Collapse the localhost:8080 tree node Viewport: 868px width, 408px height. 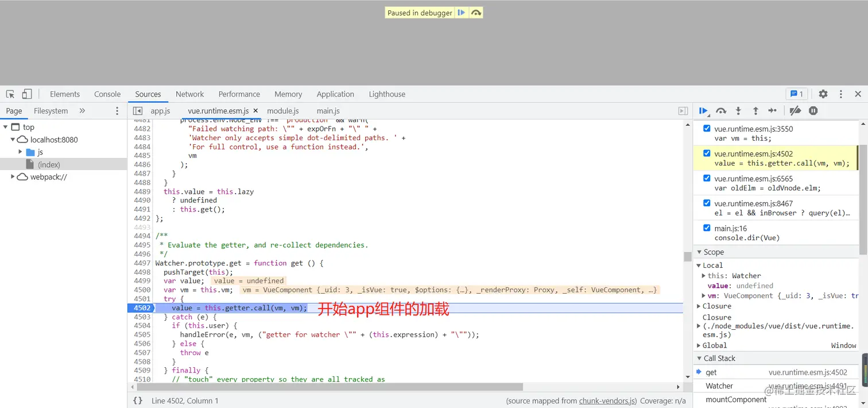[x=13, y=140]
